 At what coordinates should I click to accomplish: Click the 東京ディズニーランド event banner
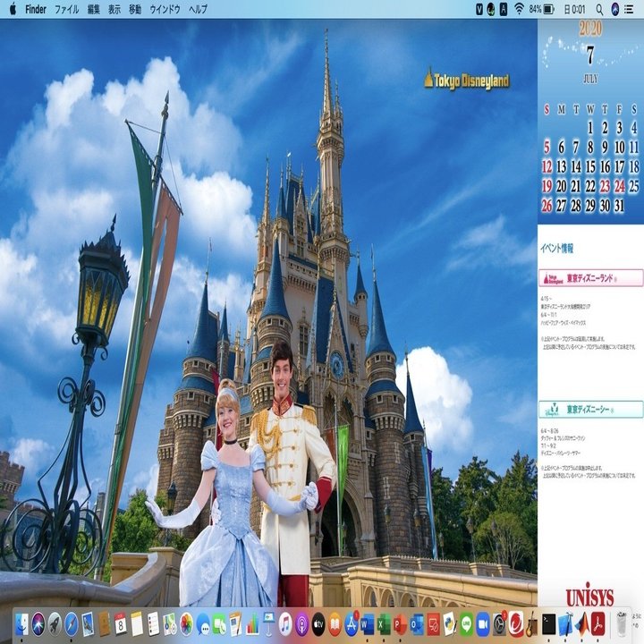pos(590,278)
